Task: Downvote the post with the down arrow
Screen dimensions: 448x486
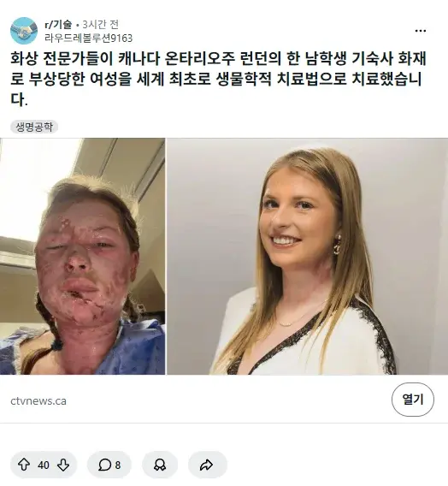Action: click(63, 465)
